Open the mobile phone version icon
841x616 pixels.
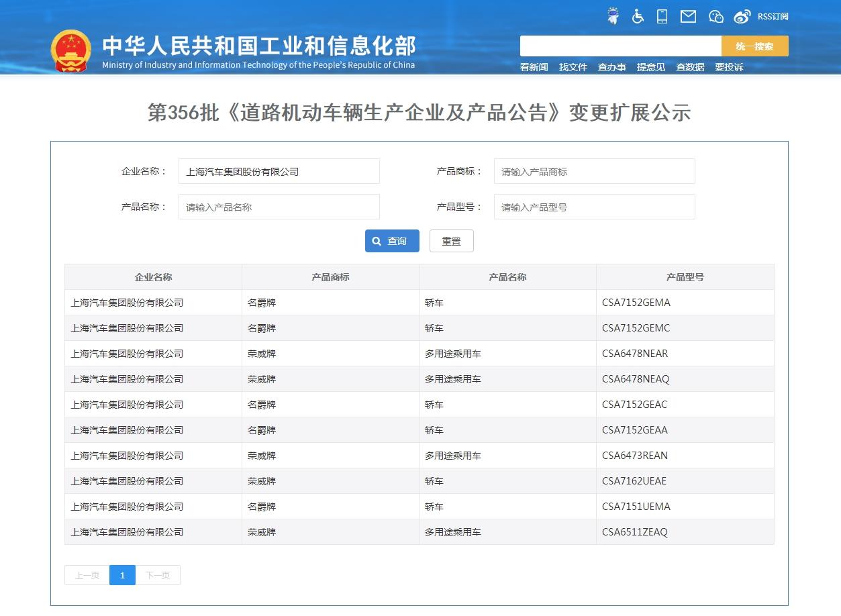coord(662,17)
